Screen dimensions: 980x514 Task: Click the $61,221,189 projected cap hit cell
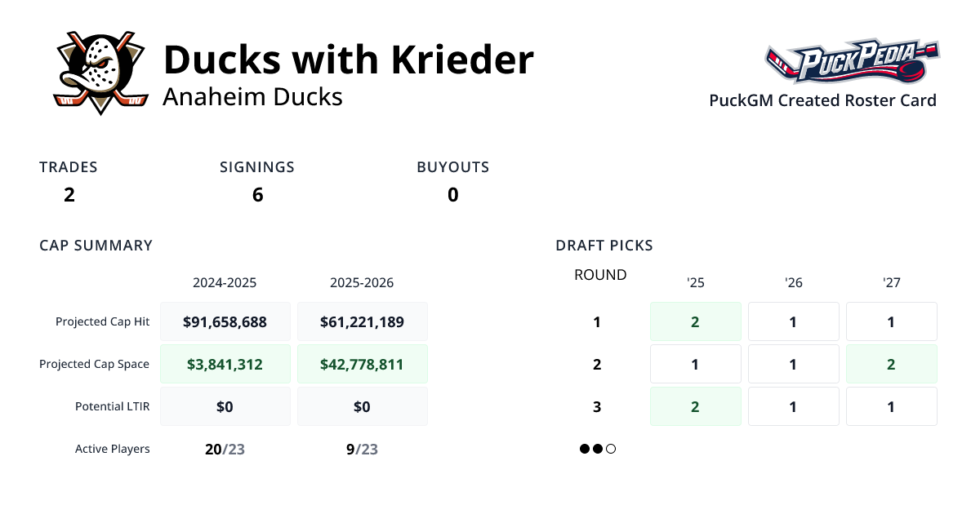(363, 321)
